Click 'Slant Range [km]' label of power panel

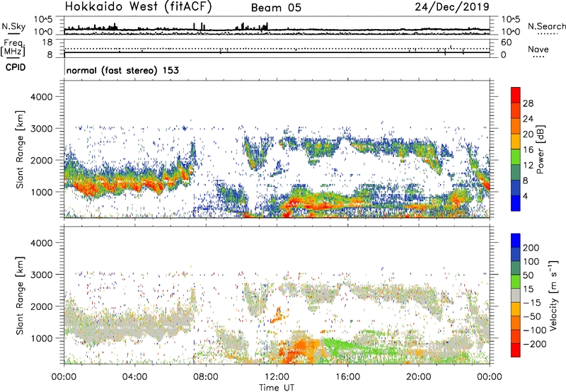(20, 149)
